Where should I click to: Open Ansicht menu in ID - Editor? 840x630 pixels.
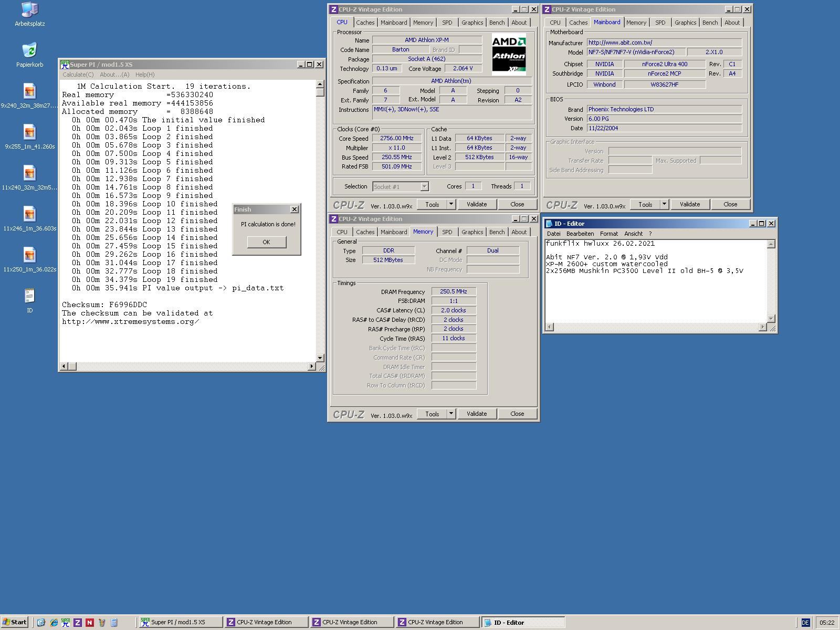pos(634,234)
